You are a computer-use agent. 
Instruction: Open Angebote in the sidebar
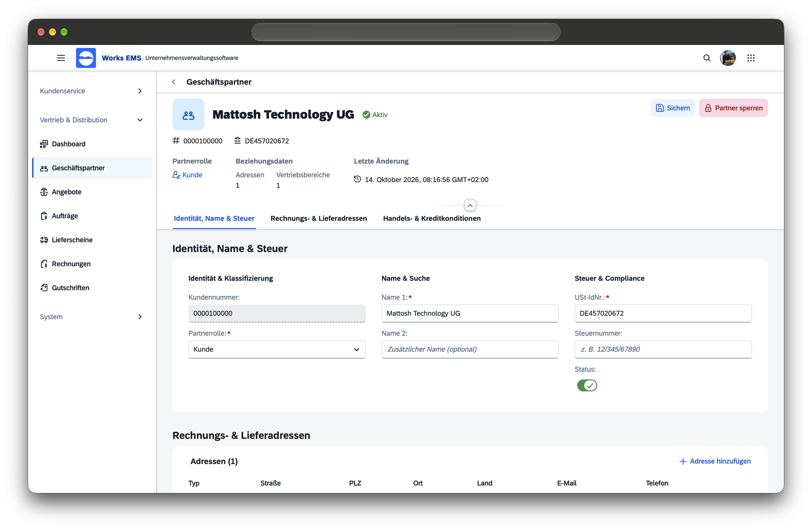(92, 192)
